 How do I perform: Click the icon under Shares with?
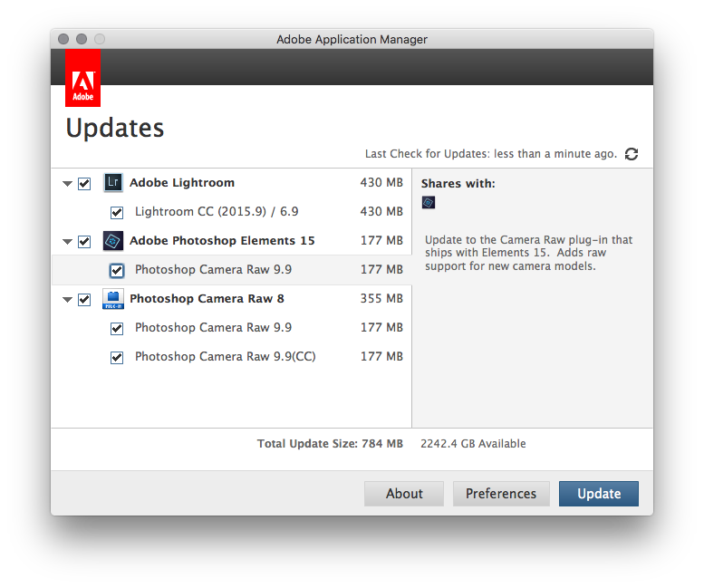coord(429,203)
